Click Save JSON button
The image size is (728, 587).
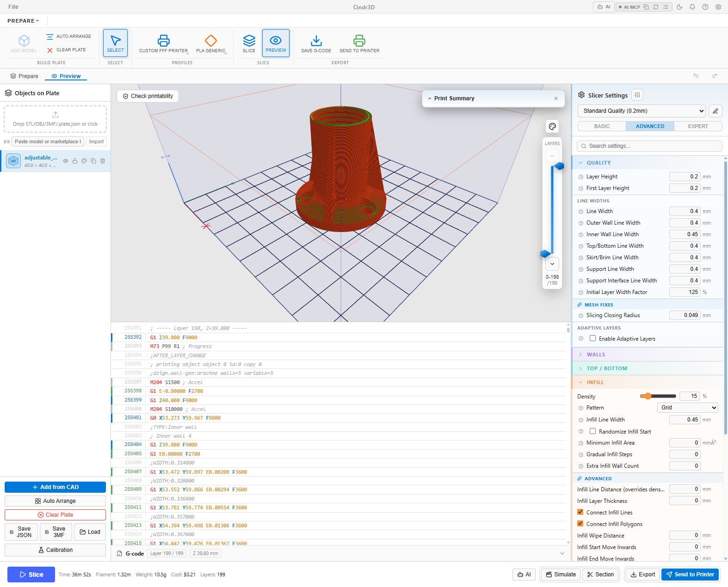click(x=21, y=532)
